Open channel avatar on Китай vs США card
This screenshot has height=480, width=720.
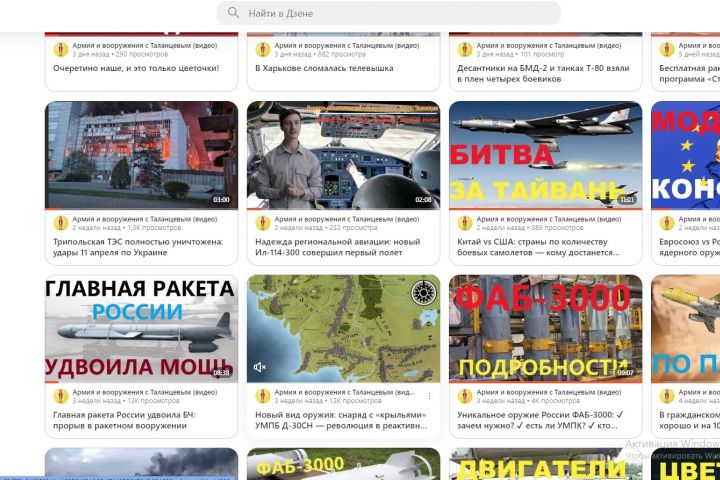pos(465,223)
